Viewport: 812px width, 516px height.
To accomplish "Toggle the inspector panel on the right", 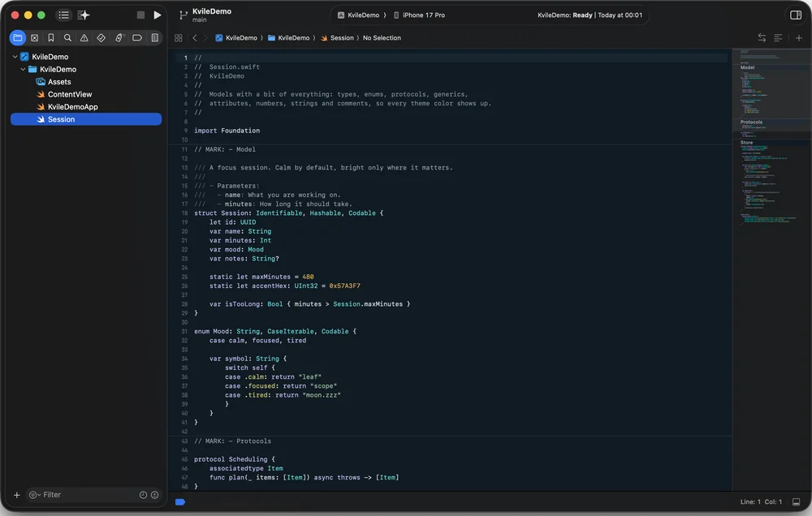I will (x=796, y=15).
